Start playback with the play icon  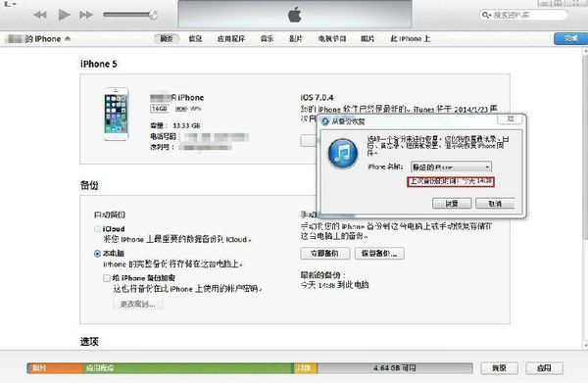64,15
